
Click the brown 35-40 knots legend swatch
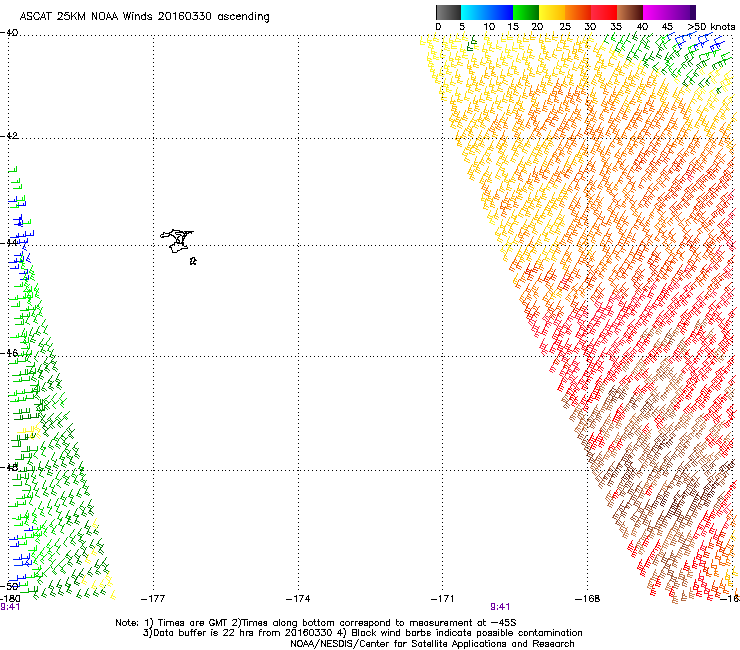click(630, 12)
